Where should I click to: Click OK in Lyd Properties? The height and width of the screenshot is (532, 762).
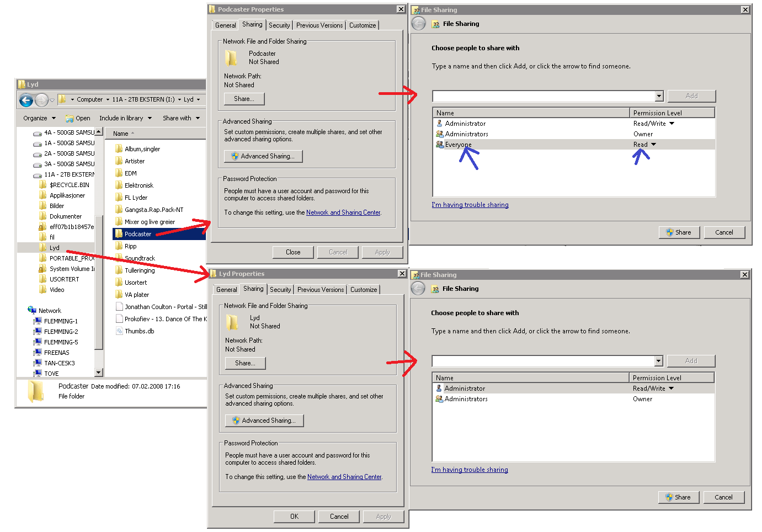[294, 517]
